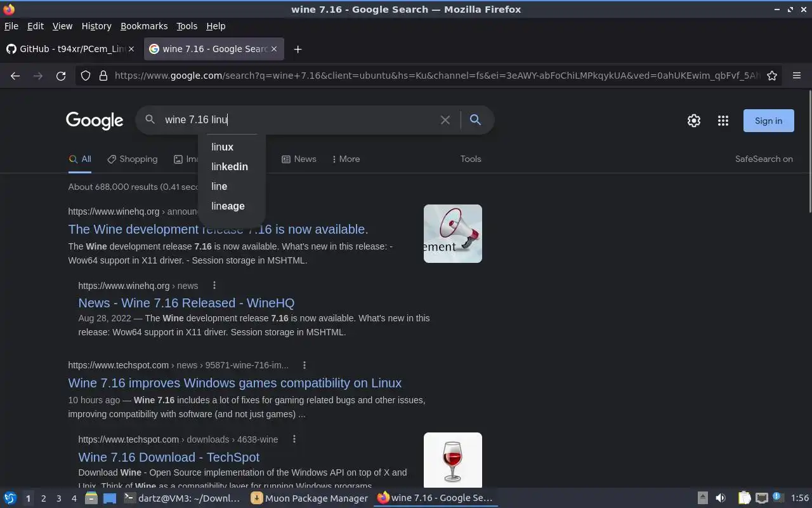Open the volume control in tray
This screenshot has height=508, width=812.
[x=721, y=498]
